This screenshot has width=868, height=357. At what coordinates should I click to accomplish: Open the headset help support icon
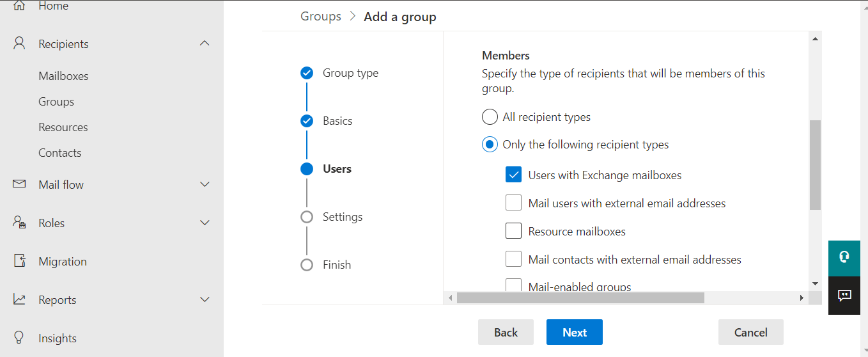point(844,257)
